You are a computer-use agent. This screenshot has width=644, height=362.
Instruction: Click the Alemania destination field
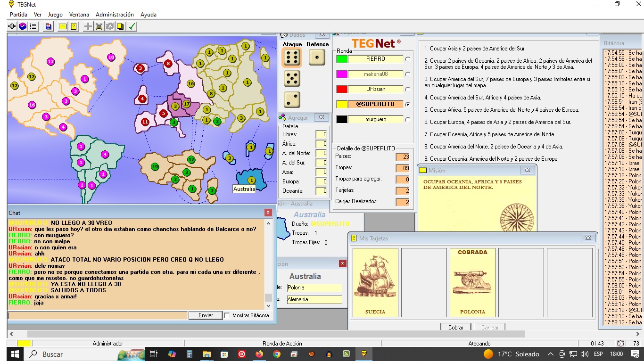click(x=314, y=299)
